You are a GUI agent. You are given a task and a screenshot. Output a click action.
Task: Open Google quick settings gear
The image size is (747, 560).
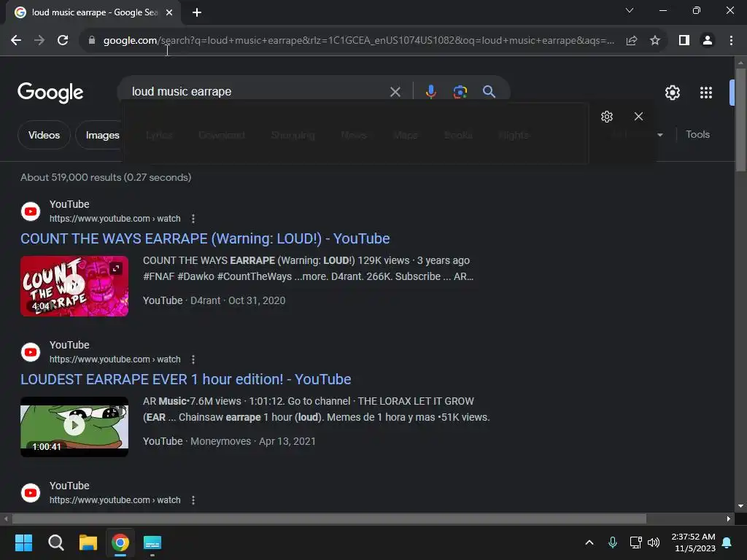pos(672,93)
